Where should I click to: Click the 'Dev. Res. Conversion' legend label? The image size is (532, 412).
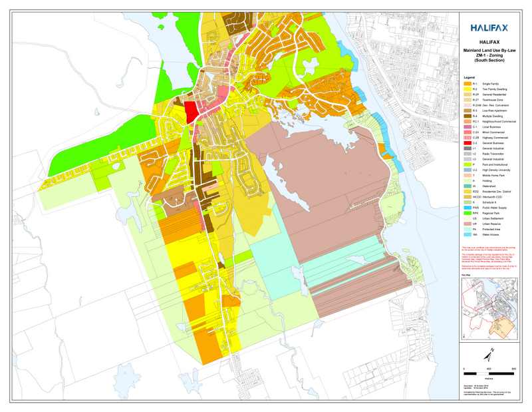[x=495, y=105]
